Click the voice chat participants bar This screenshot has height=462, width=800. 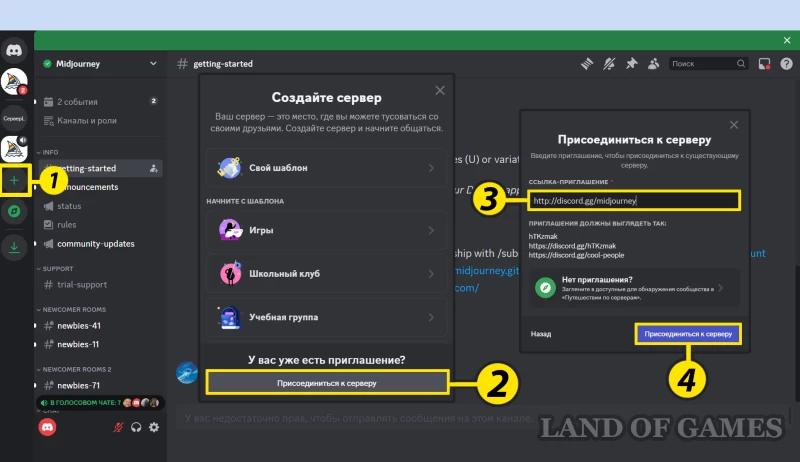[100, 402]
